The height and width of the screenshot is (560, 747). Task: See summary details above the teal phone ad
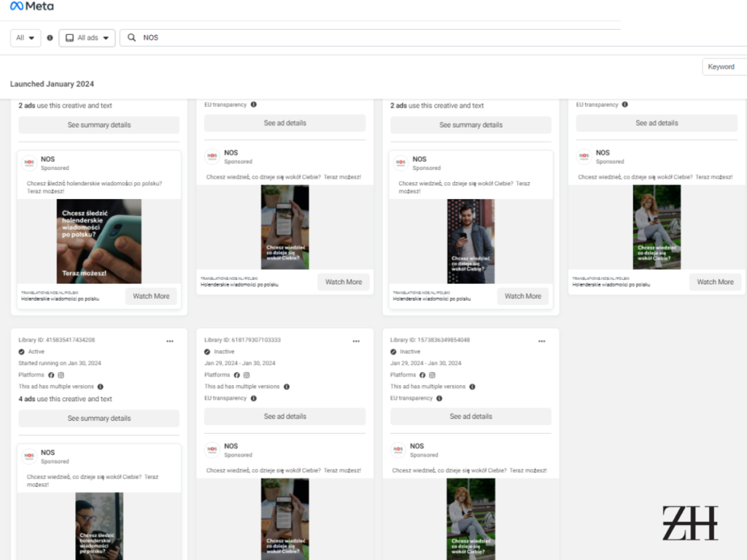pyautogui.click(x=99, y=125)
